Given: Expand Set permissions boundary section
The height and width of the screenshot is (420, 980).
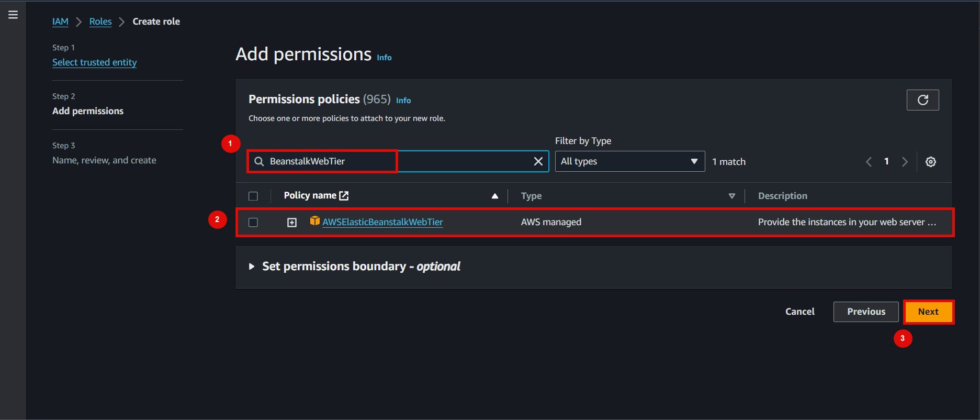Looking at the screenshot, I should pyautogui.click(x=251, y=267).
